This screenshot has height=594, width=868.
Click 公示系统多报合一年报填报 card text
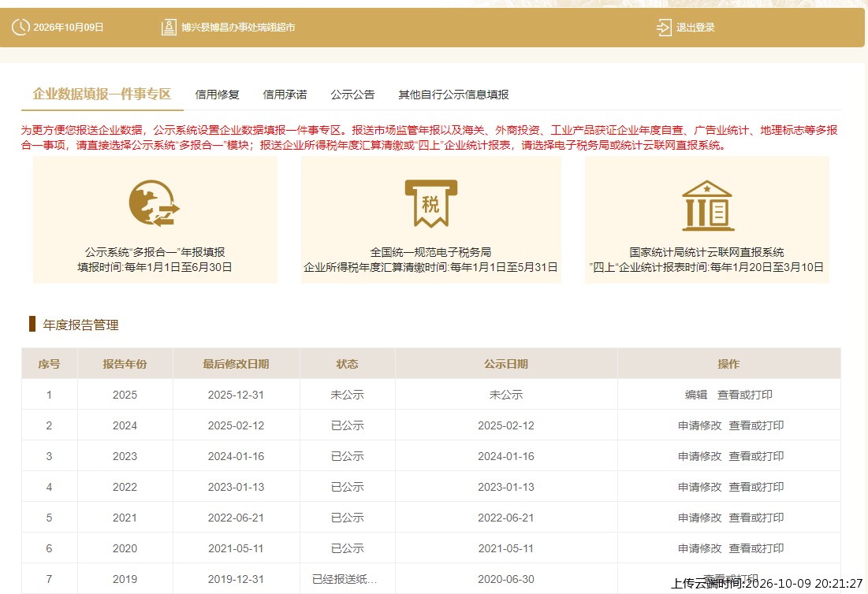155,252
